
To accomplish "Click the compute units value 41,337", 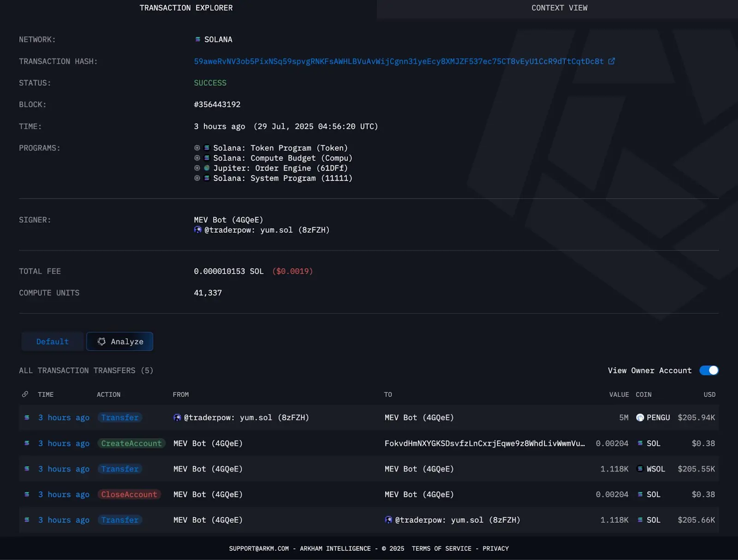I will point(208,293).
